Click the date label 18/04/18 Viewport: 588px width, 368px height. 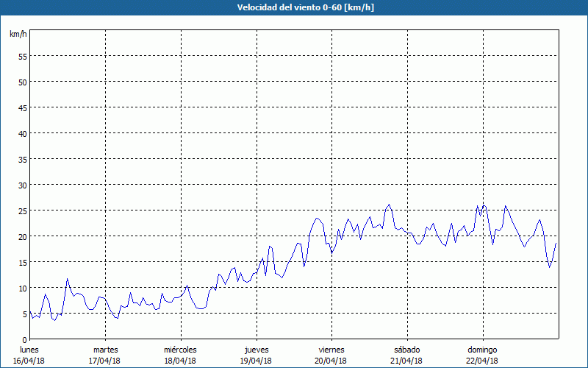click(x=180, y=361)
